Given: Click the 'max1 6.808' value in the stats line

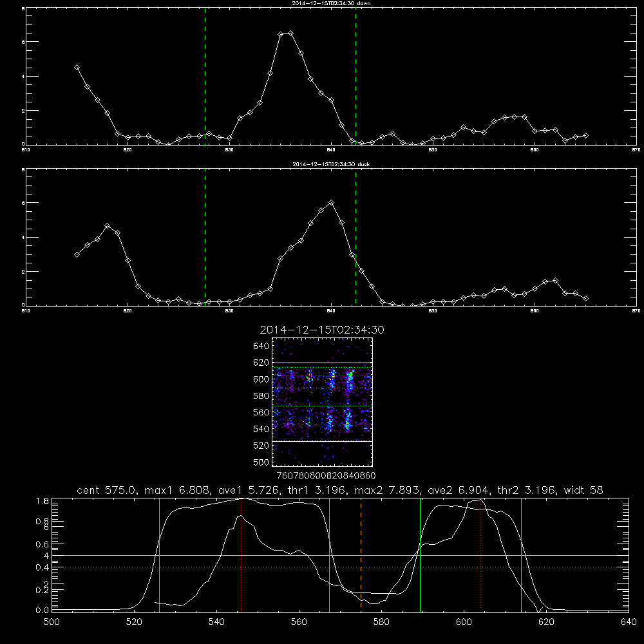Looking at the screenshot, I should click(177, 490).
